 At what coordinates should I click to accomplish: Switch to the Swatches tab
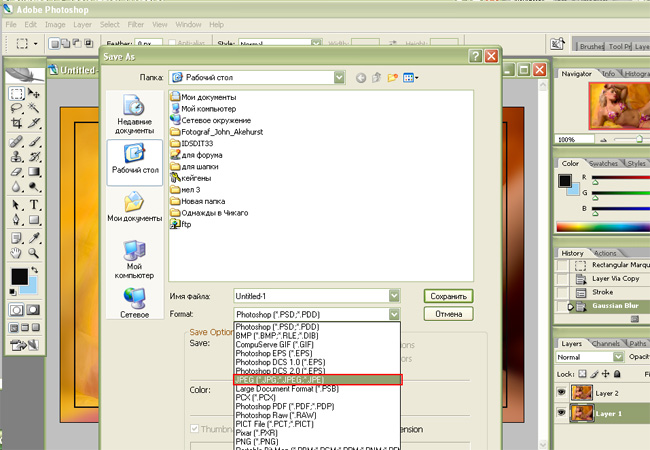(603, 163)
